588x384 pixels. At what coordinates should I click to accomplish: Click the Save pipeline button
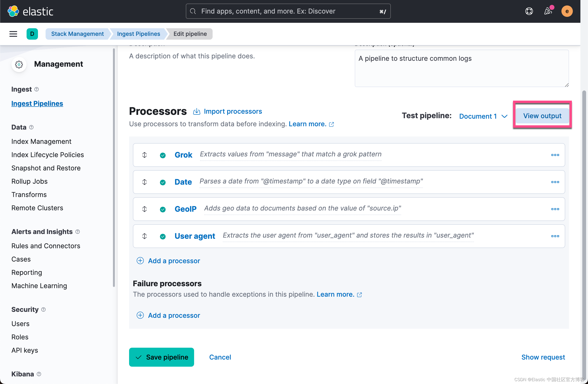coord(161,357)
